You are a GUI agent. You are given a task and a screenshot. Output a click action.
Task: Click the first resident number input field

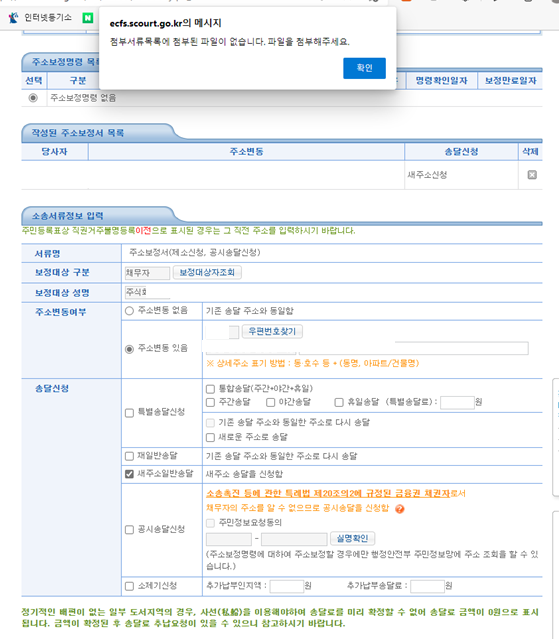(229, 539)
